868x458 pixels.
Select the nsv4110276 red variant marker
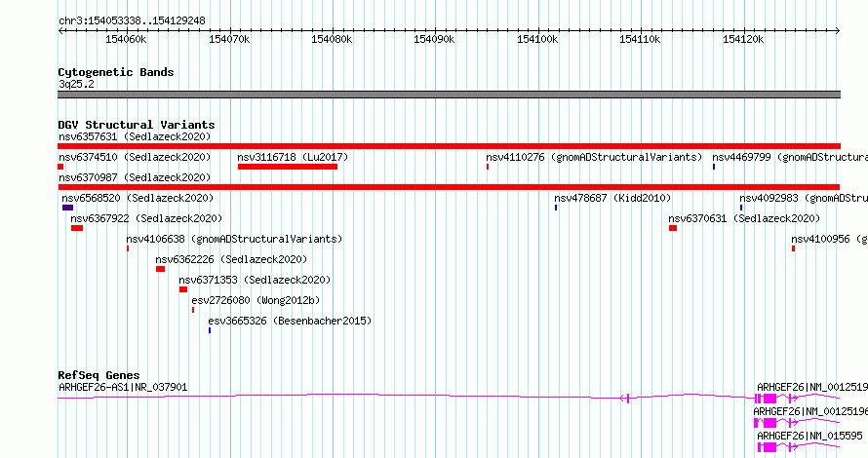[x=488, y=167]
